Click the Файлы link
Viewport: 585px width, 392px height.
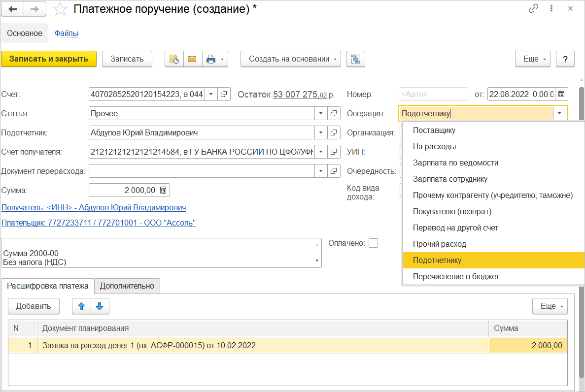67,33
